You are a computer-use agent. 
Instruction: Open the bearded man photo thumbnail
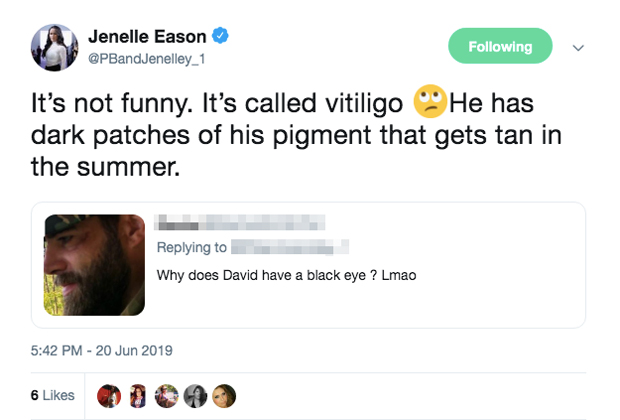coord(96,265)
